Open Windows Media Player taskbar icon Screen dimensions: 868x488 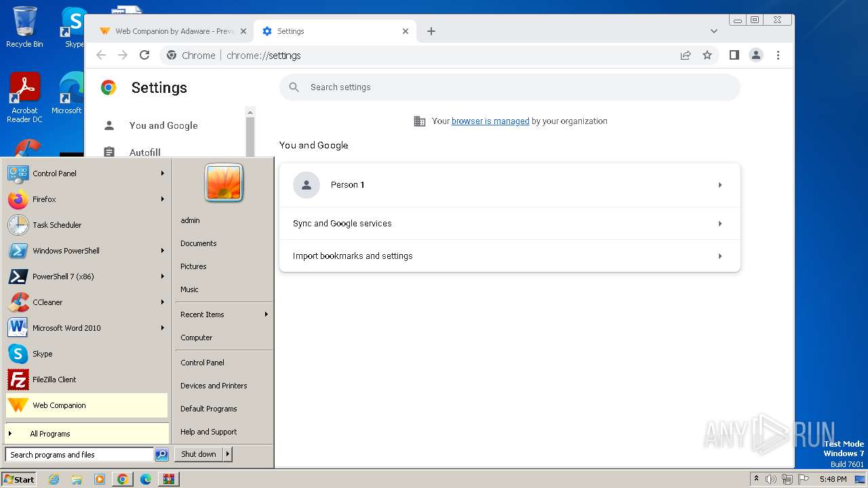100,479
